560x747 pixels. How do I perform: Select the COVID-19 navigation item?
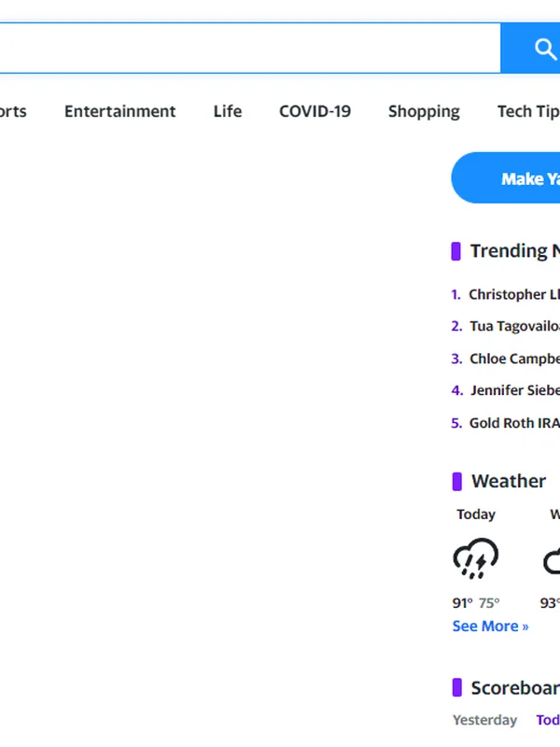coord(315,111)
